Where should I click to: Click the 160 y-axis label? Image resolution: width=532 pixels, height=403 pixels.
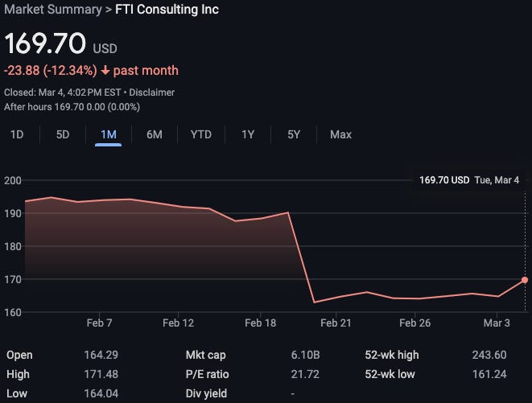[x=13, y=312]
